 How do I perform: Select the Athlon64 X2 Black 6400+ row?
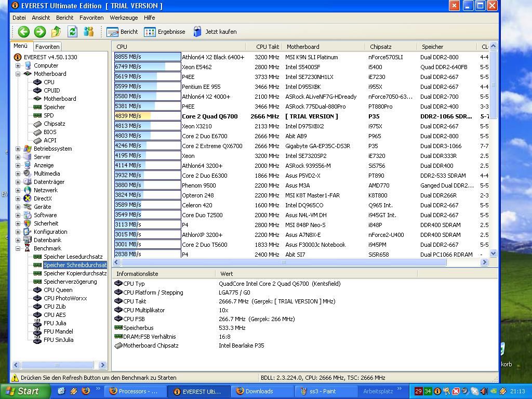coord(301,57)
